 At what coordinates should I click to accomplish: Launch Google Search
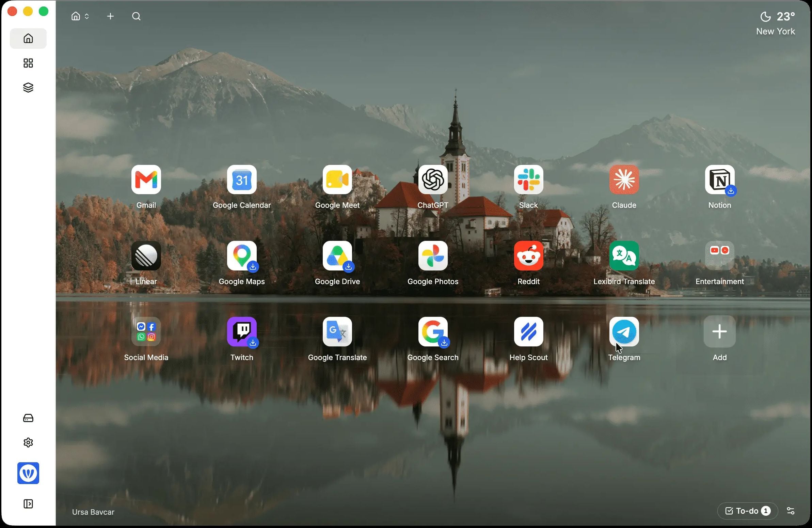pos(433,332)
